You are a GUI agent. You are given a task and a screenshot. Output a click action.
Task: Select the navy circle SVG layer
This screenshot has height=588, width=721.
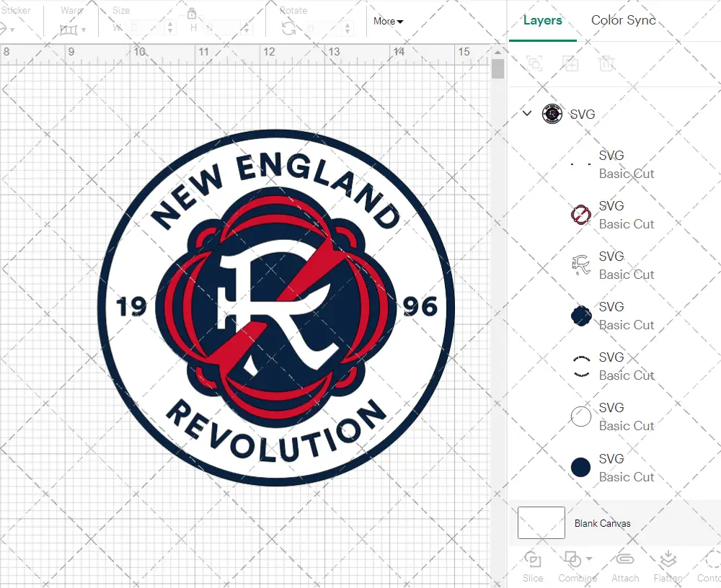614,468
